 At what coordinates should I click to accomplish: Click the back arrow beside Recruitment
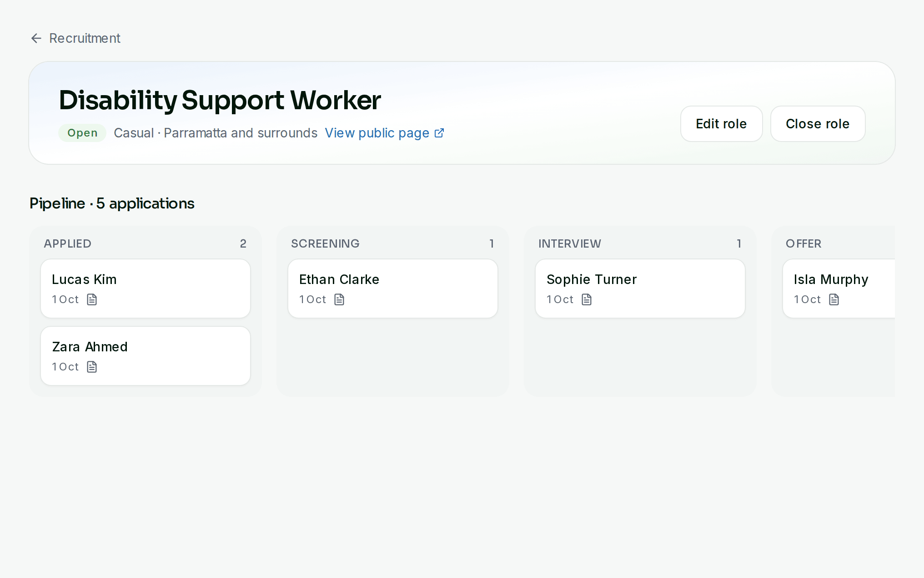click(x=36, y=38)
